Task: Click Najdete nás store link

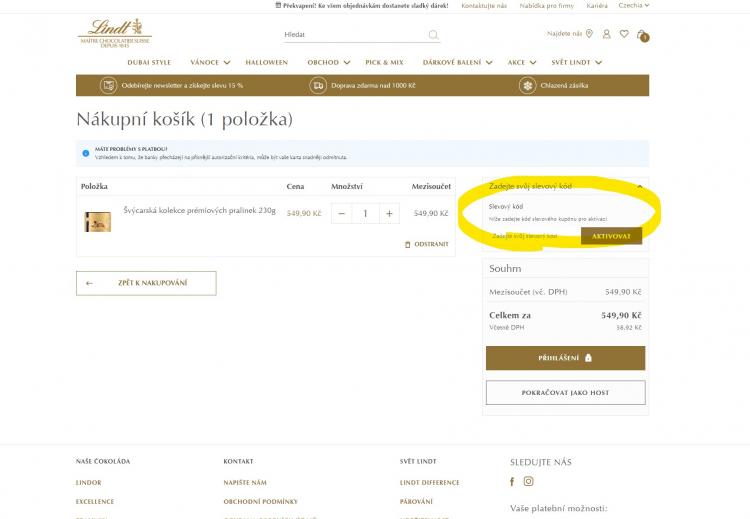Action: pos(564,34)
